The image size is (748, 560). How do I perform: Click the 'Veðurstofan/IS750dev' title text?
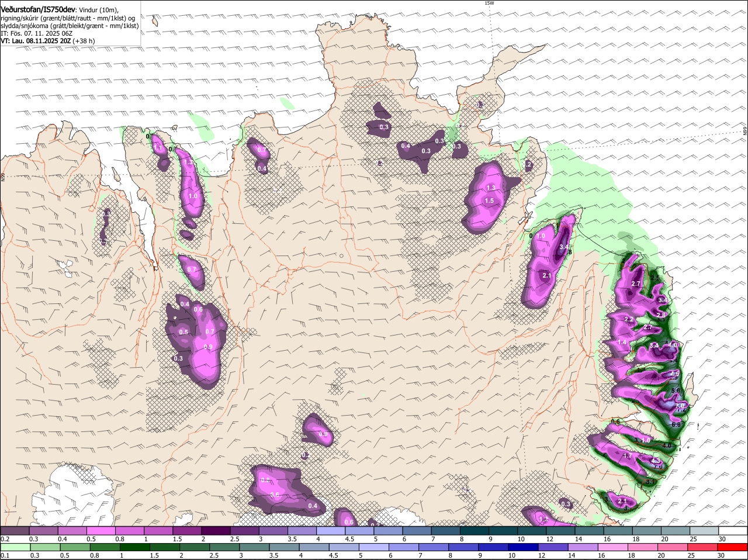pos(38,10)
